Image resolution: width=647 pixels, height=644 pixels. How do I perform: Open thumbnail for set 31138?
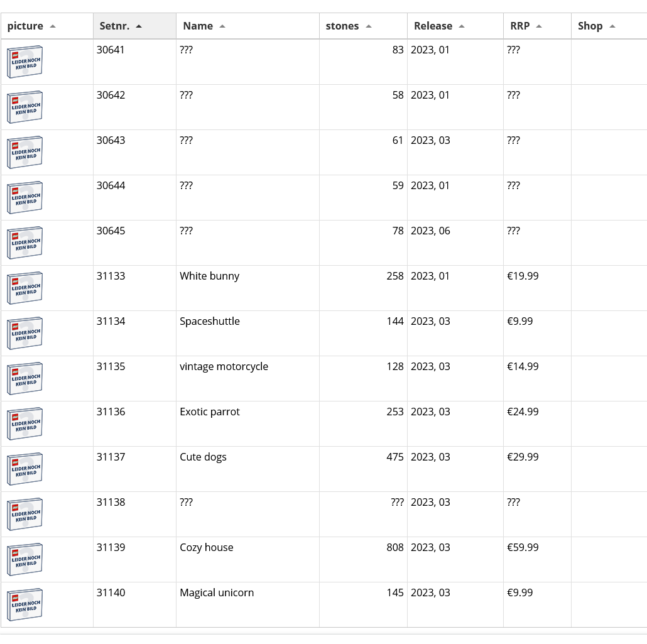pyautogui.click(x=24, y=515)
